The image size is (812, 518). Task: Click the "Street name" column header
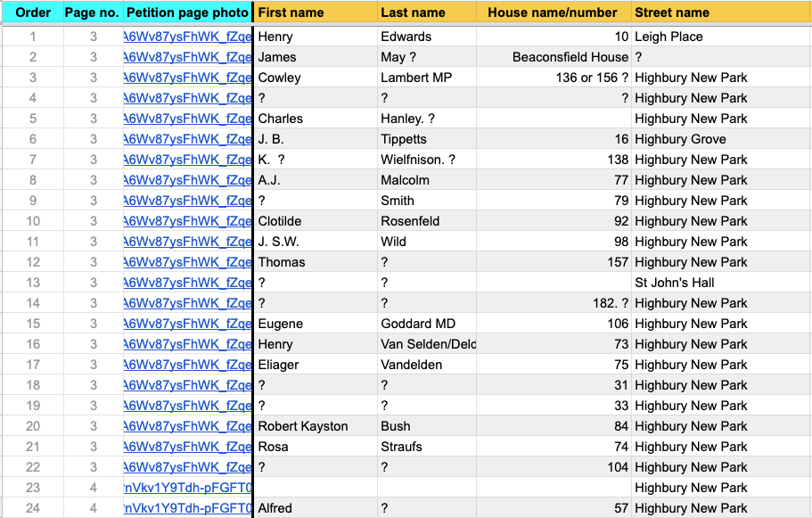(672, 12)
